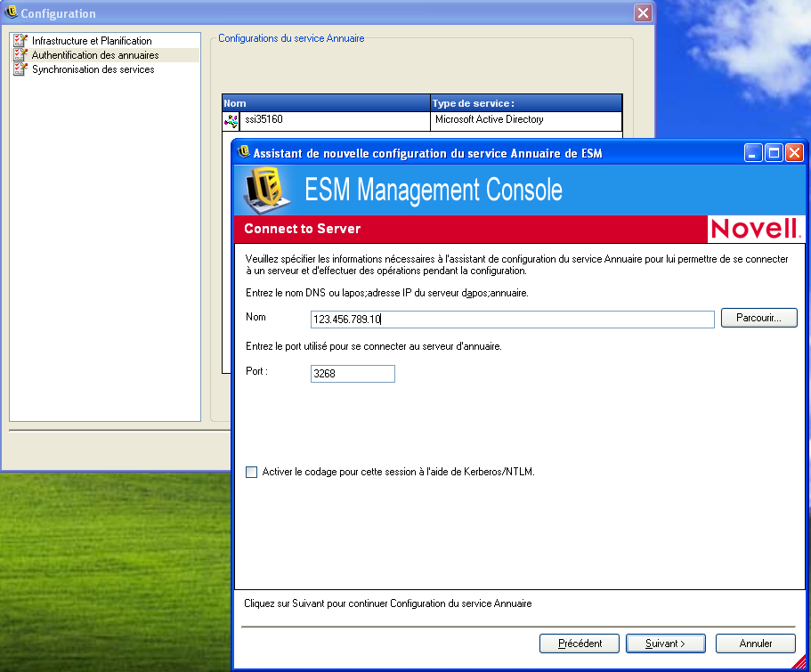The image size is (811, 672).
Task: Click the Connect to Server heading
Action: pyautogui.click(x=302, y=229)
